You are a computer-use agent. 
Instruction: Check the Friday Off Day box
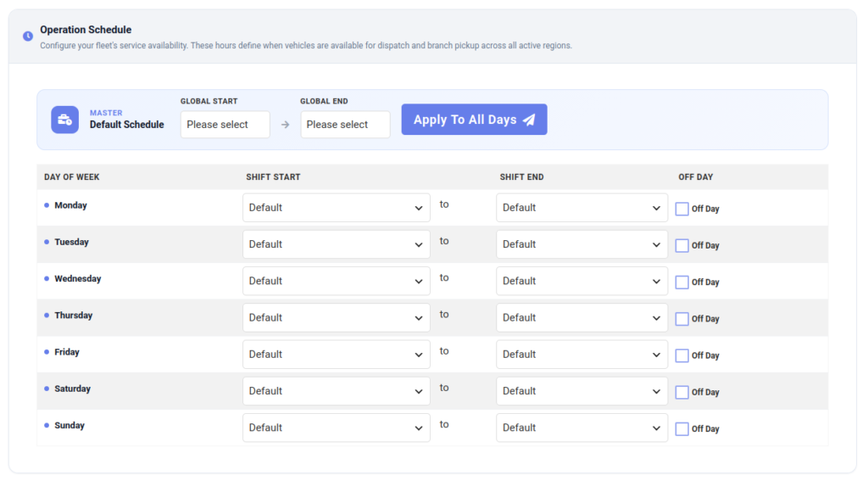coord(682,355)
